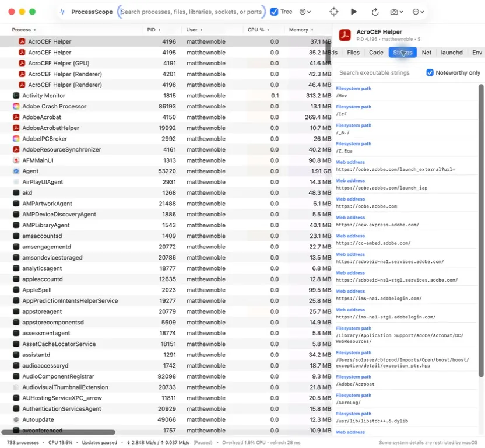
Task: Click the AdobeAcrobat row icon
Action: coord(16,117)
